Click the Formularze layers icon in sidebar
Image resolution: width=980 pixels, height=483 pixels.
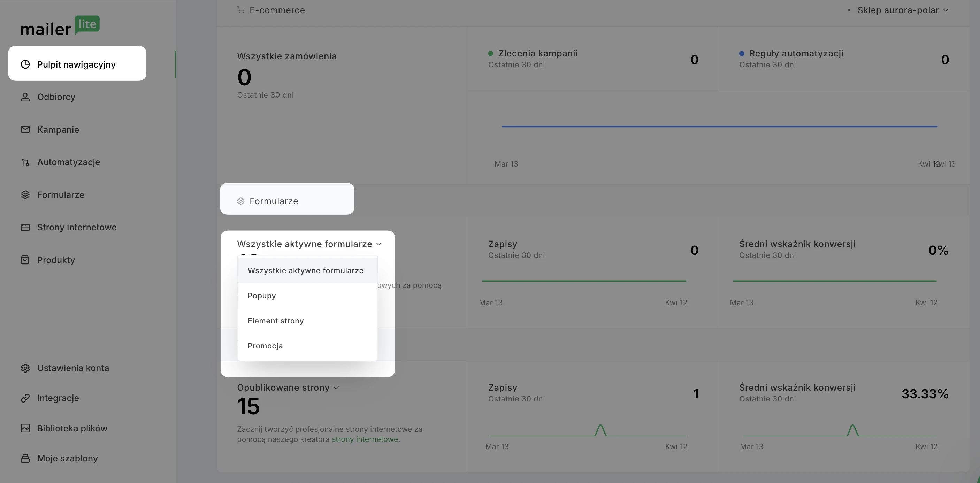[25, 195]
